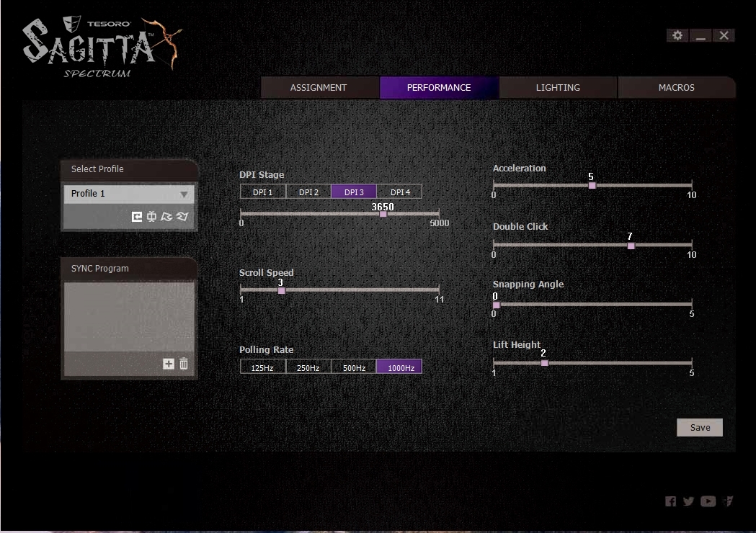Click the Snapping Angle label
This screenshot has width=756, height=533.
tap(528, 285)
